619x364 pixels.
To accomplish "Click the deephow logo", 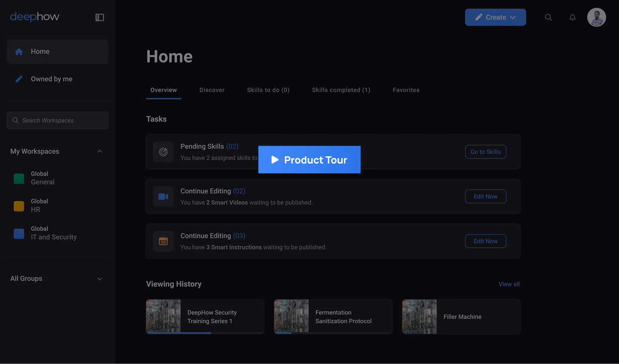I will coord(35,17).
